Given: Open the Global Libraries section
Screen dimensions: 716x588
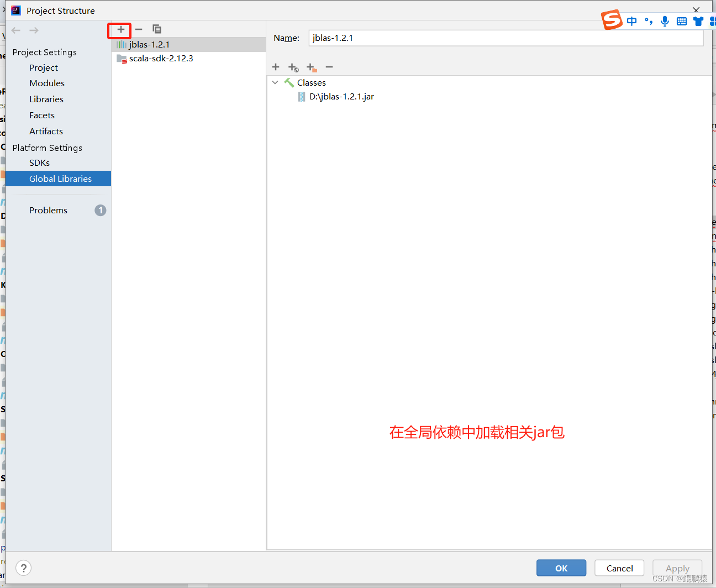Looking at the screenshot, I should point(60,179).
